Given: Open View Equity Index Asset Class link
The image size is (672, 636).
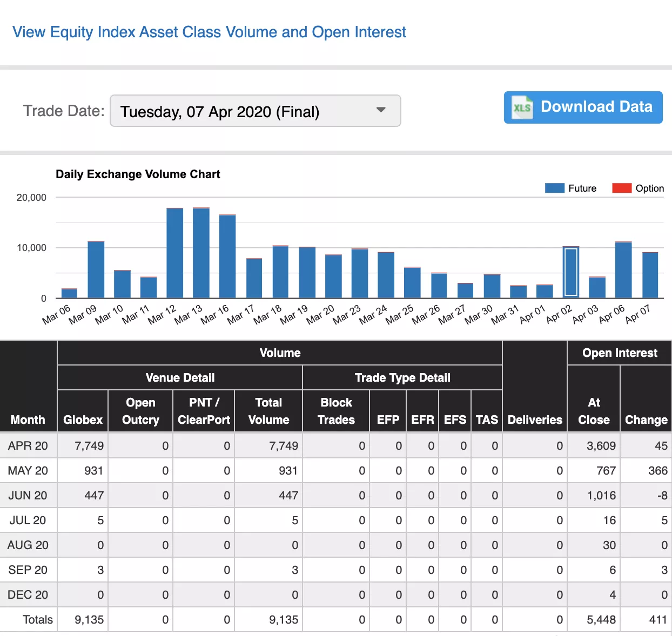Looking at the screenshot, I should pos(209,32).
